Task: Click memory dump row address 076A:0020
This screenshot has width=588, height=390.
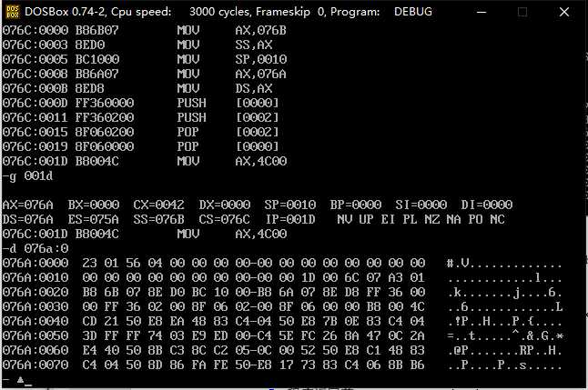Action: (x=35, y=292)
